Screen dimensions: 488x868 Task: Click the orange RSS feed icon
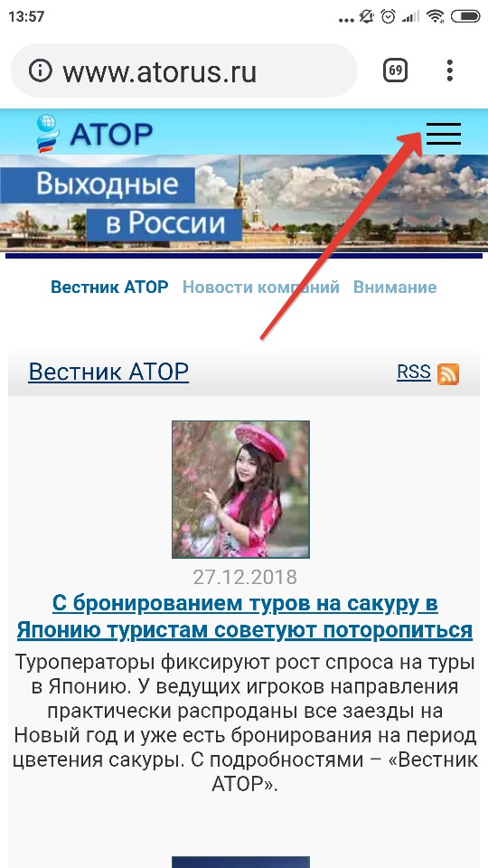[447, 374]
